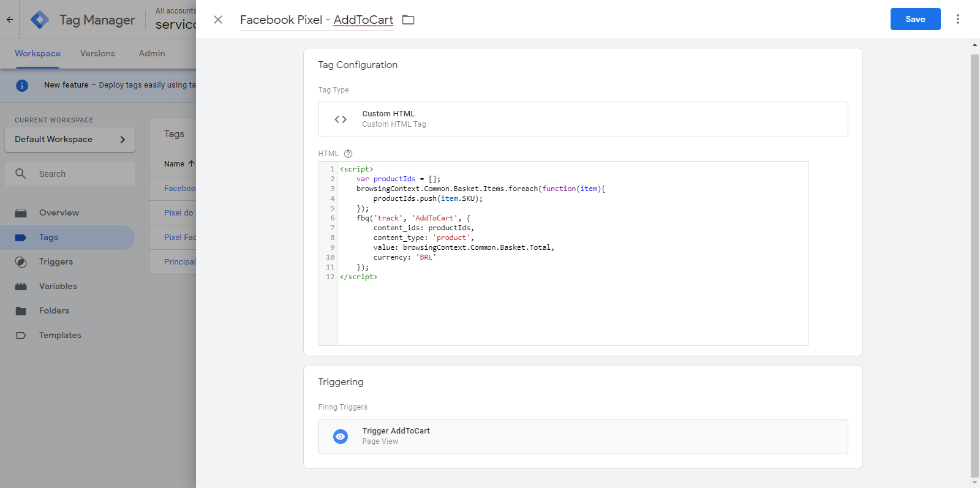Screen dimensions: 980x488
Task: Open the Pixel do tag link
Action: click(178, 213)
